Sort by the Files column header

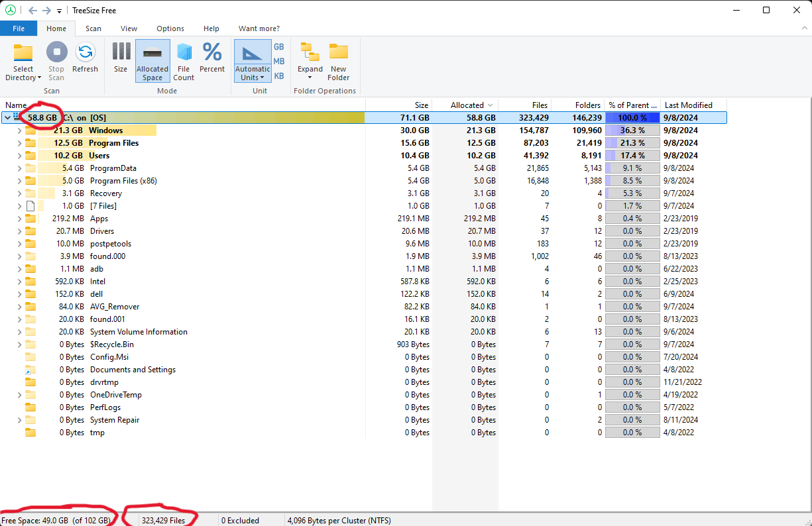[x=524, y=105]
